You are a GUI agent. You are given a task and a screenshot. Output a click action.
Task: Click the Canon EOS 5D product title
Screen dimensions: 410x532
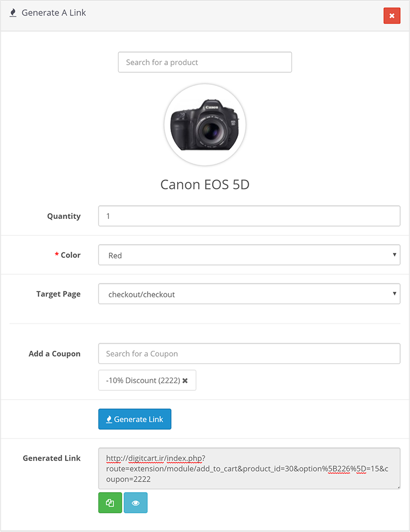click(x=204, y=184)
